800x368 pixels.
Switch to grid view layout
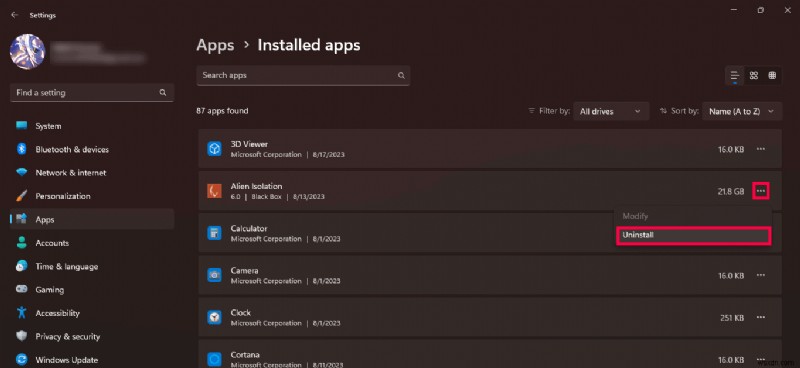tap(754, 76)
